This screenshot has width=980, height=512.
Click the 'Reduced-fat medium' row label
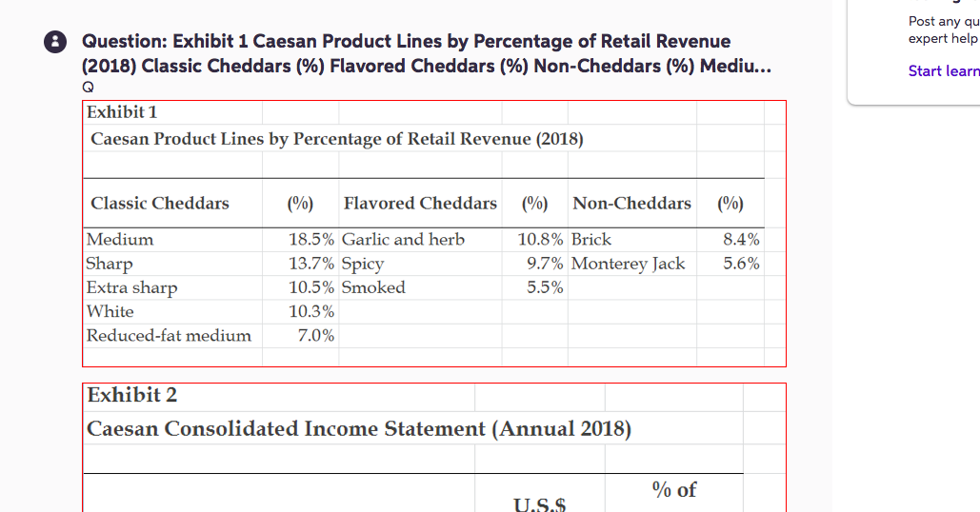pos(169,336)
